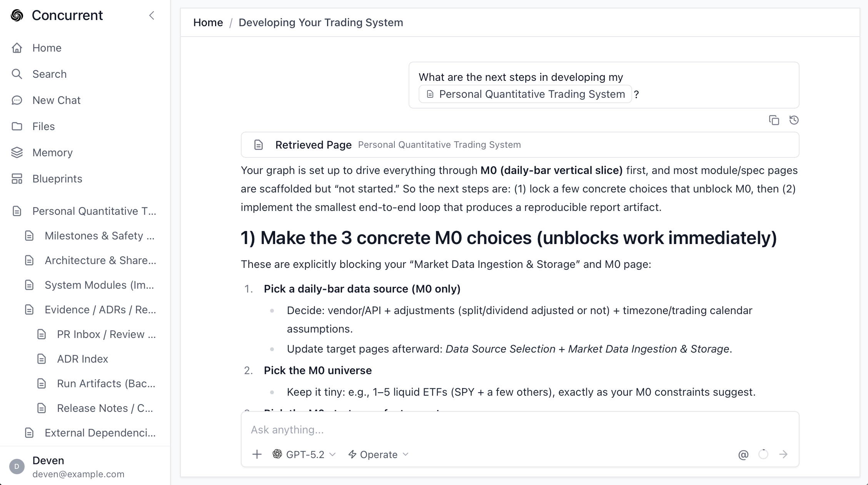Screen dimensions: 868x485
Task: Go to Home breadcrumb link
Action: click(208, 23)
